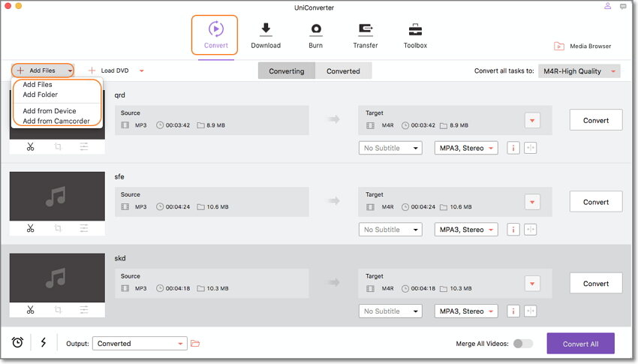Select the skd music thumbnail
The width and height of the screenshot is (638, 364).
click(57, 278)
